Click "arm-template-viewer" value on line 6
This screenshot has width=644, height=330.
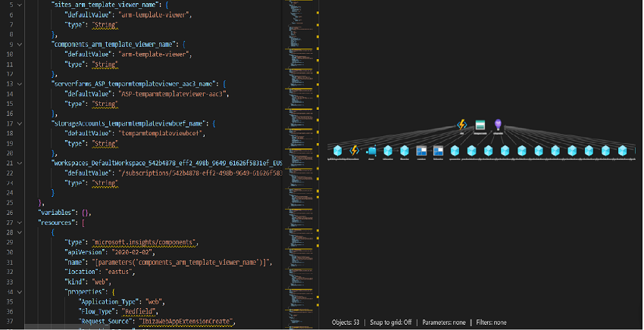coord(155,15)
